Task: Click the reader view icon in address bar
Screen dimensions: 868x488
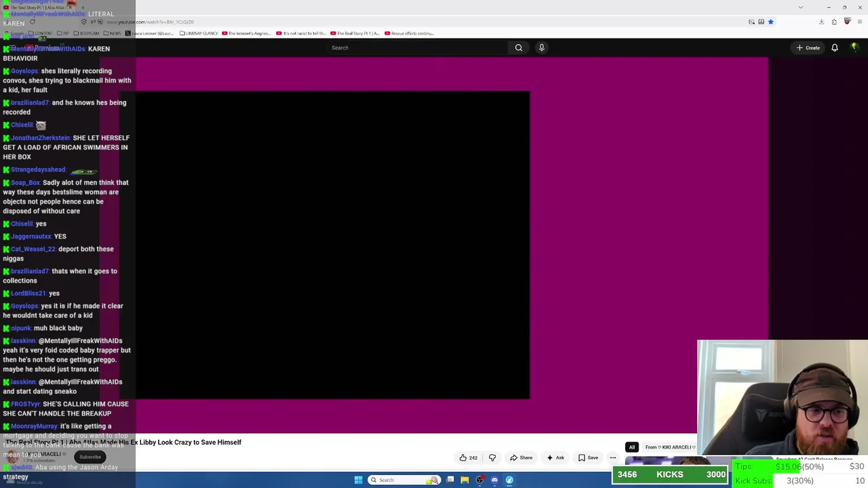Action: coord(761,22)
